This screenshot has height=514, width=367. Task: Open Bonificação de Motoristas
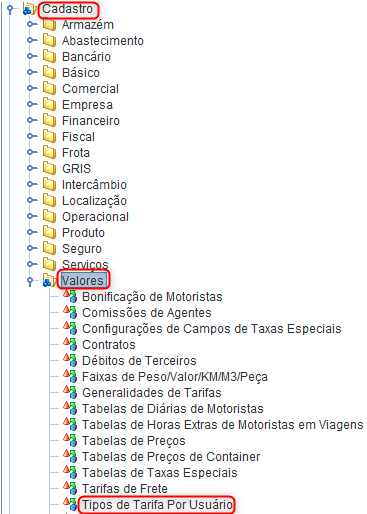point(152,297)
